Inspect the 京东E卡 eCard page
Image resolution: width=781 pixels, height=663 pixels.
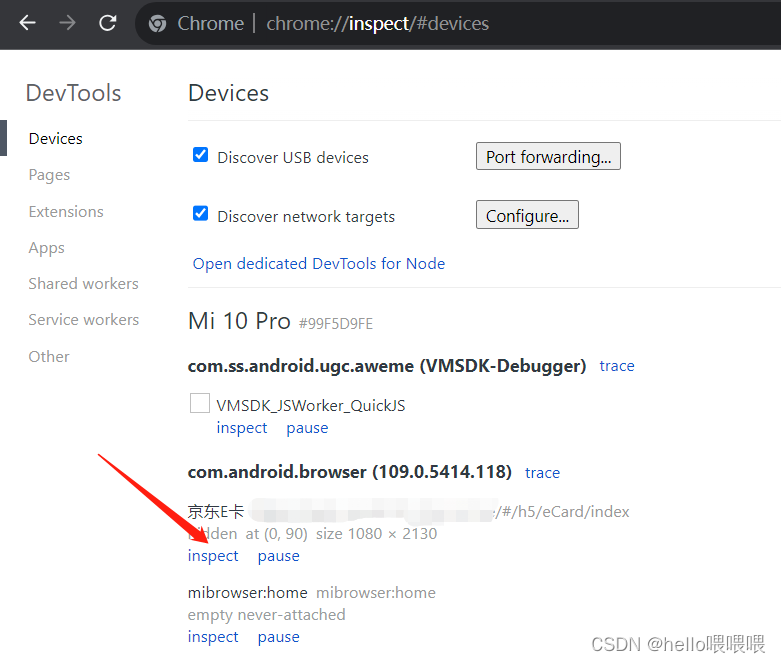click(x=213, y=556)
